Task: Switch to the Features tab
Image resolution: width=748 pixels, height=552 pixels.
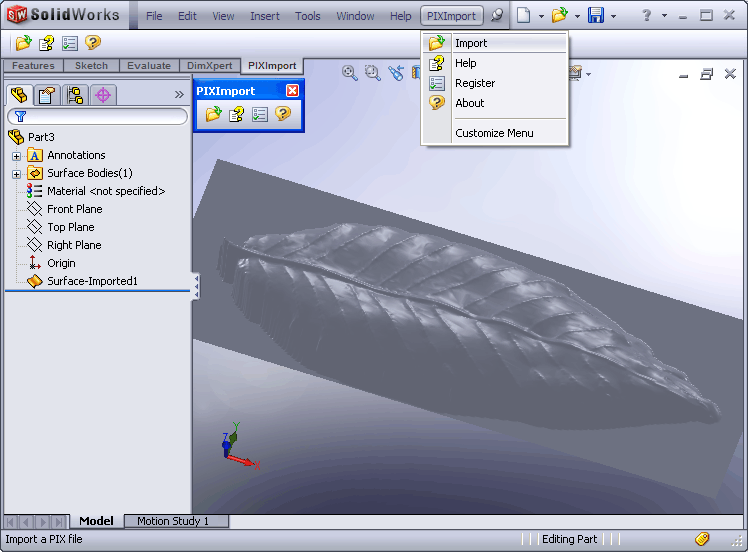Action: [33, 66]
